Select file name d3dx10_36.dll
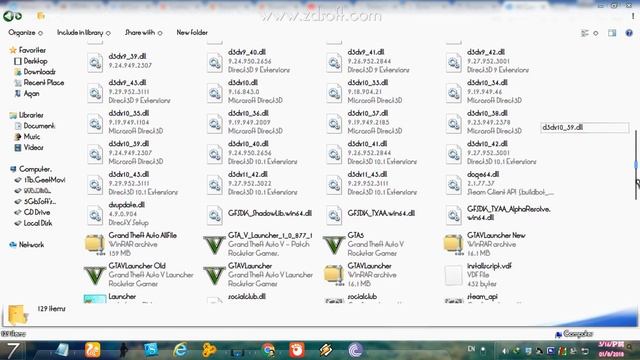640x360 pixels. [x=248, y=113]
